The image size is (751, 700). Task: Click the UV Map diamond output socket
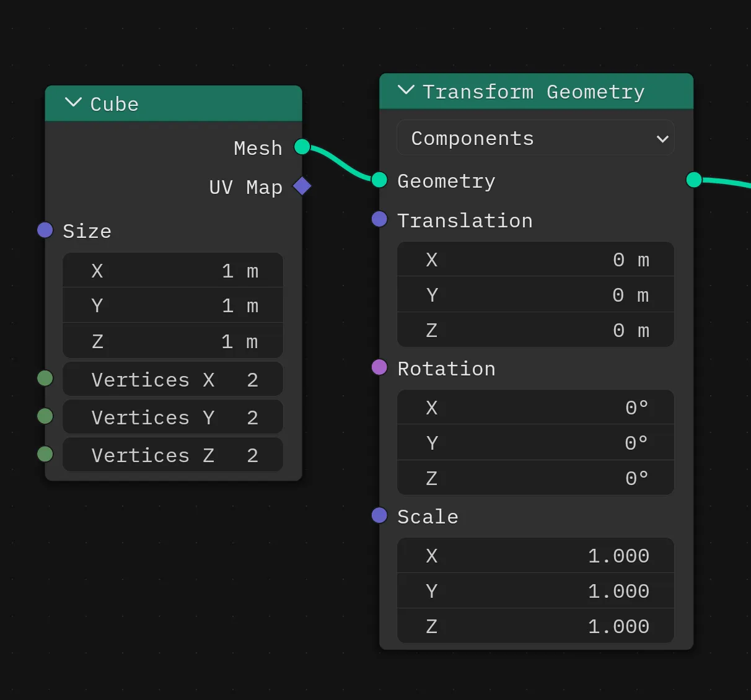302,186
